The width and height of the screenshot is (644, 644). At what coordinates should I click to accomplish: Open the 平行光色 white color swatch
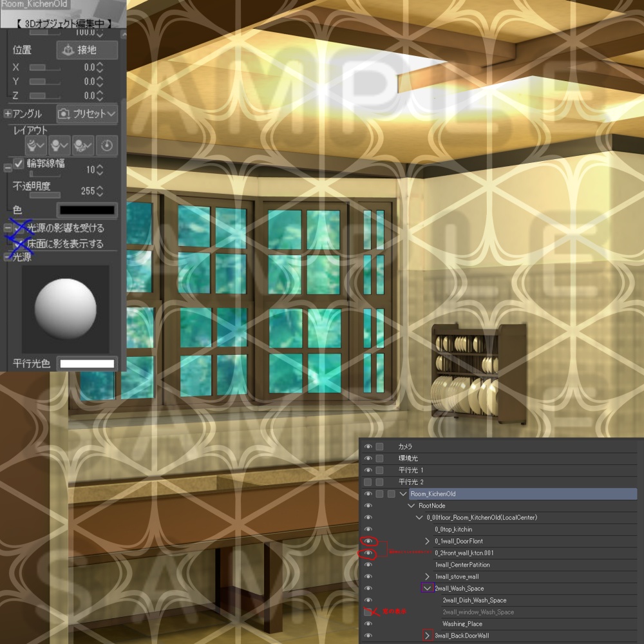tap(87, 363)
